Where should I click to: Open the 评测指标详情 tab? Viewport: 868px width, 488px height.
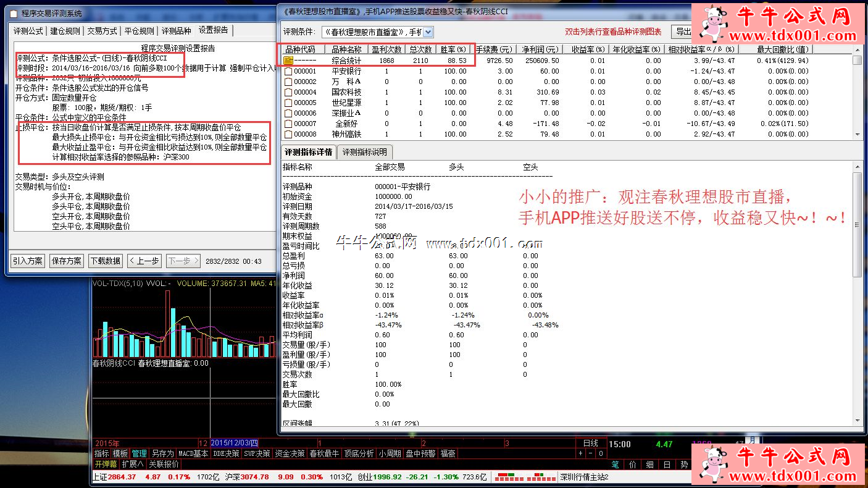point(307,152)
